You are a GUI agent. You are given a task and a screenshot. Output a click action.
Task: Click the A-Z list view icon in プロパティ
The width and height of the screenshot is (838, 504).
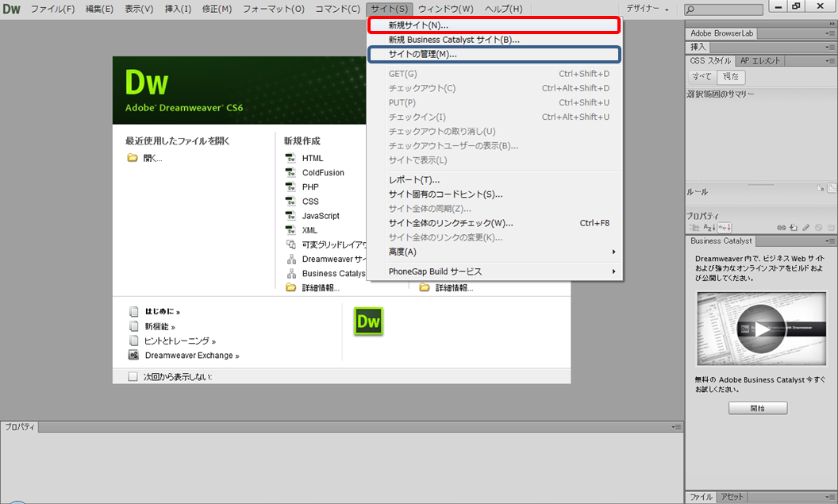(x=709, y=228)
